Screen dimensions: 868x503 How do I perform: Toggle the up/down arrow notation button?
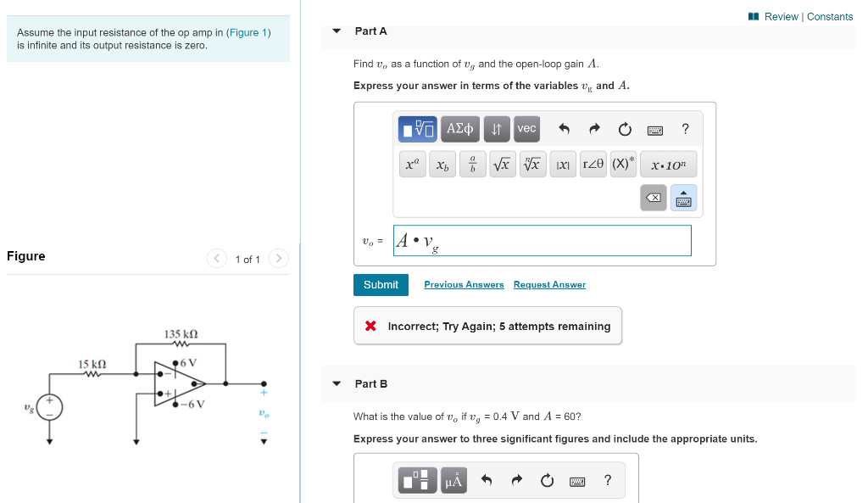(x=497, y=128)
